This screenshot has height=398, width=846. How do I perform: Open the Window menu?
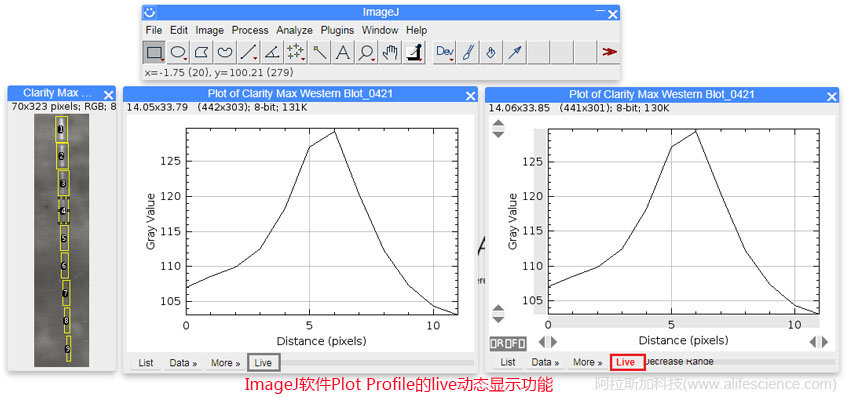tap(380, 30)
